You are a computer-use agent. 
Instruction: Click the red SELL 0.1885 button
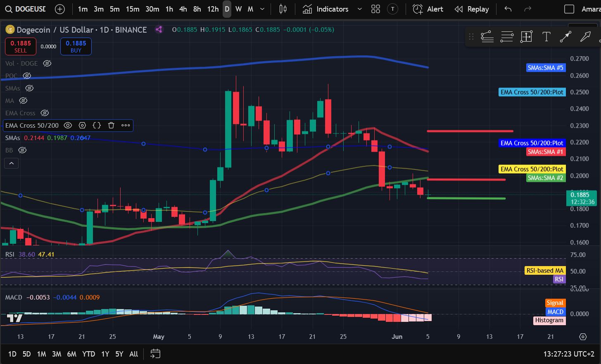click(x=21, y=46)
